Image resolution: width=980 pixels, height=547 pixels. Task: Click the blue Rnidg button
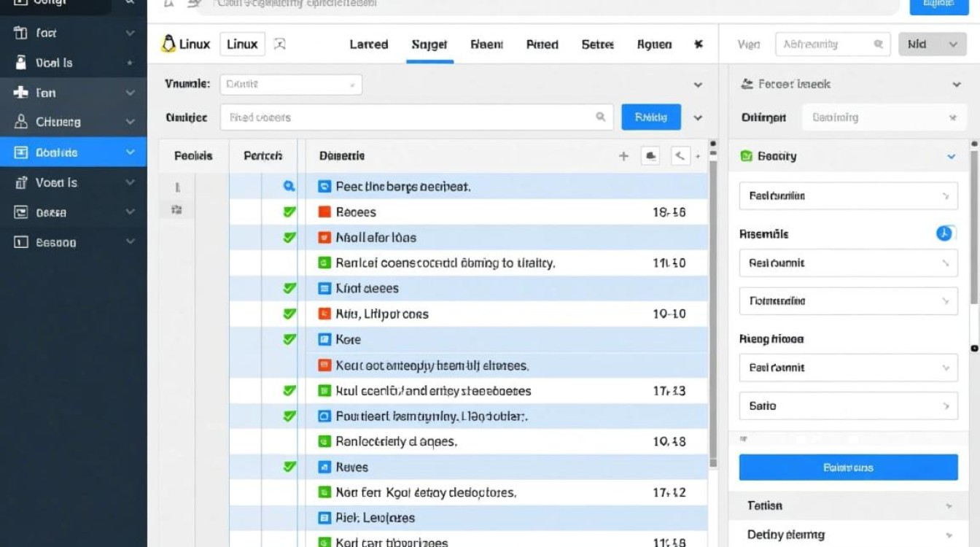(x=650, y=117)
